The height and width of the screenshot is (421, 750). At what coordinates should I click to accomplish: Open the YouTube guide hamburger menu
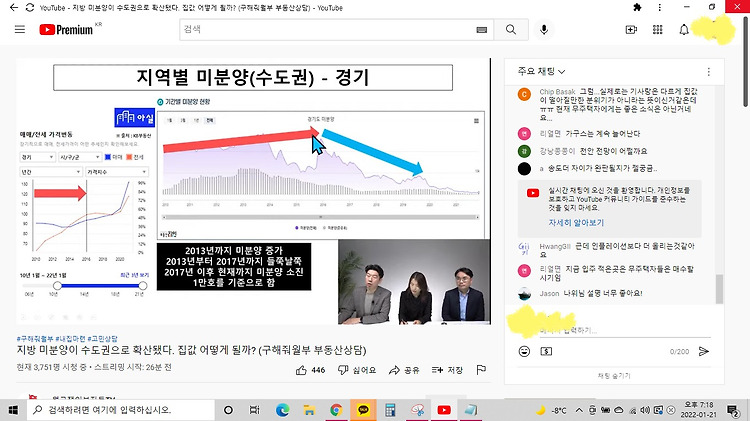click(20, 30)
